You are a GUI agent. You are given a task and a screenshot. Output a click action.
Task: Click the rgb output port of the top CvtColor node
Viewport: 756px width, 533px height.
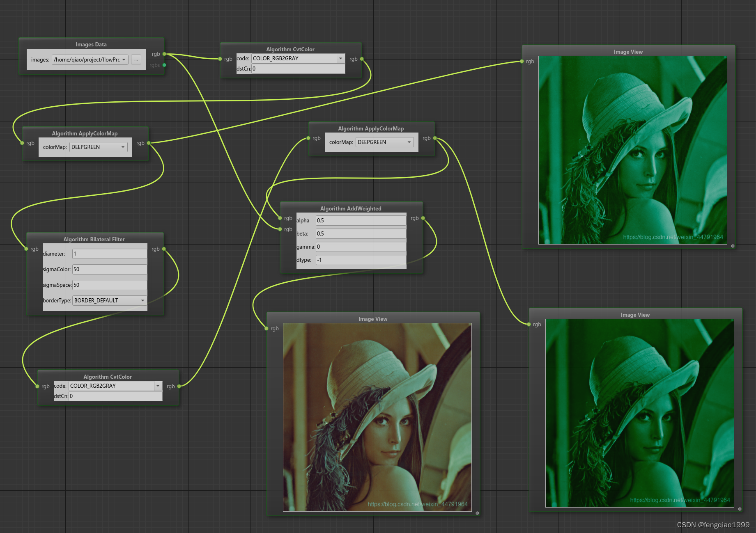362,59
